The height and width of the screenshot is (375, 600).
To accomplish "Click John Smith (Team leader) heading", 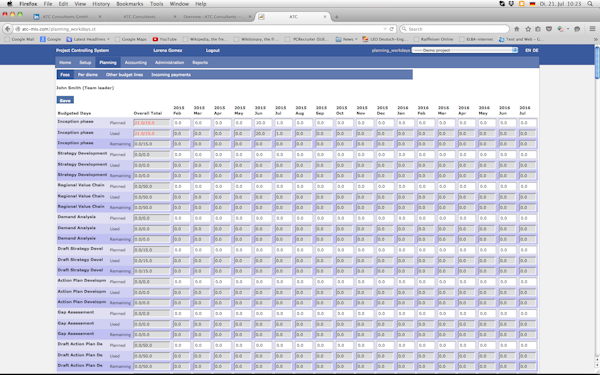I will (x=85, y=88).
